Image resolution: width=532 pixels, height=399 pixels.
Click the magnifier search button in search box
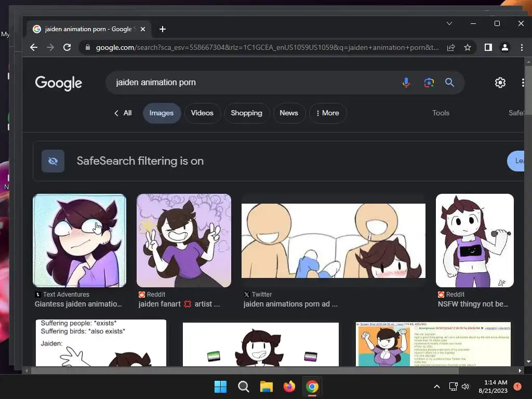pyautogui.click(x=449, y=83)
